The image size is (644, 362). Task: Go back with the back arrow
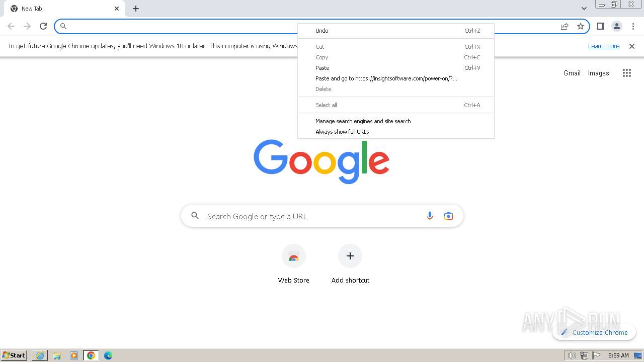pos(11,26)
